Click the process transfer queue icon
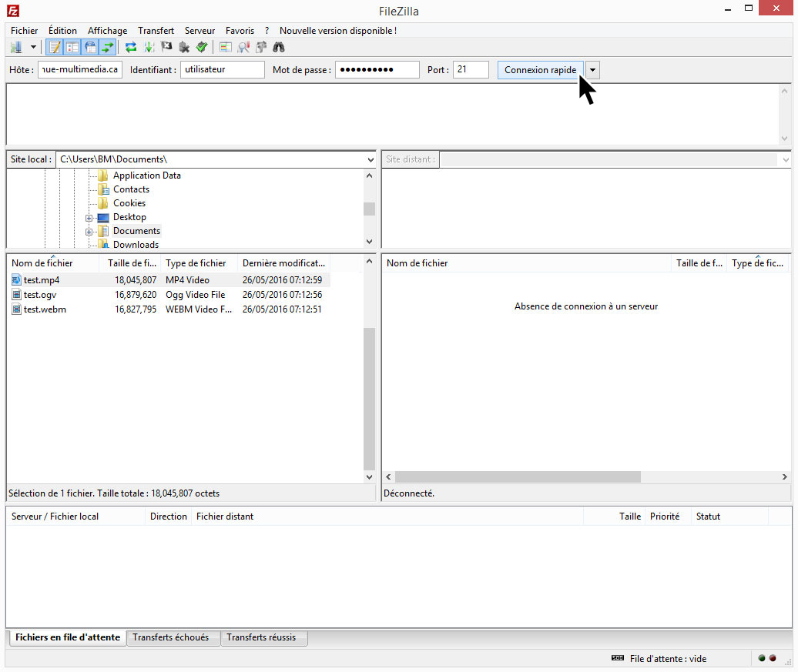 coord(149,48)
